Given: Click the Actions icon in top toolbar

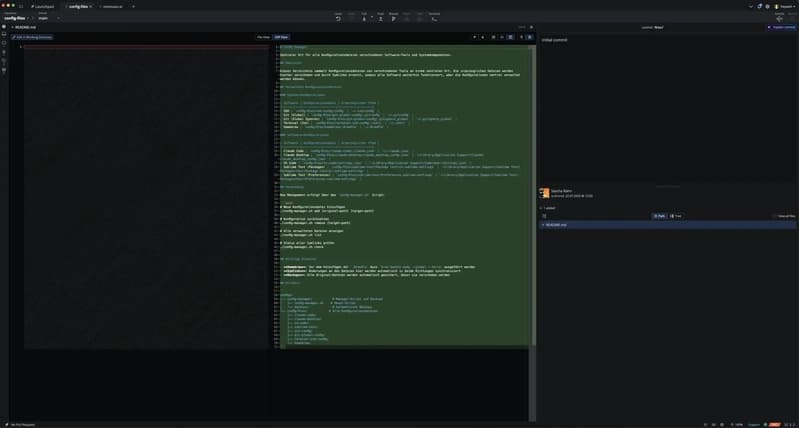Looking at the screenshot, I should [x=779, y=18].
